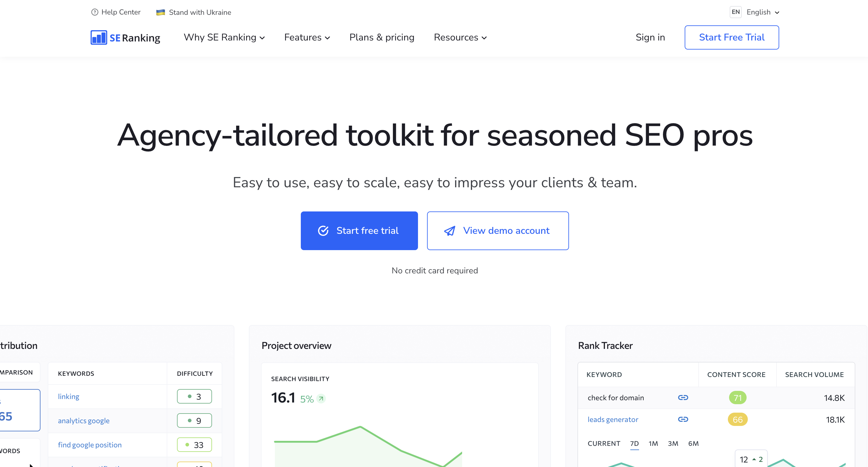Screen dimensions: 868x467
Task: Click the EN English language selector
Action: (x=754, y=12)
